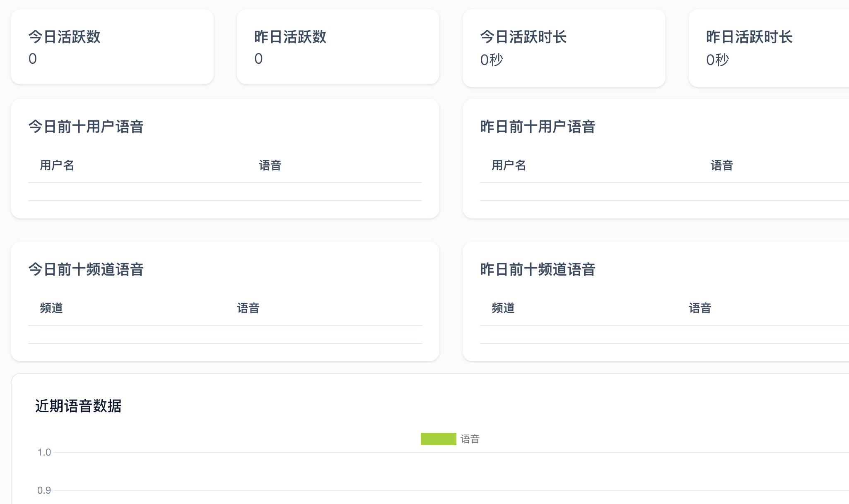Select the 昨日活跃时长 stat card

[x=769, y=48]
